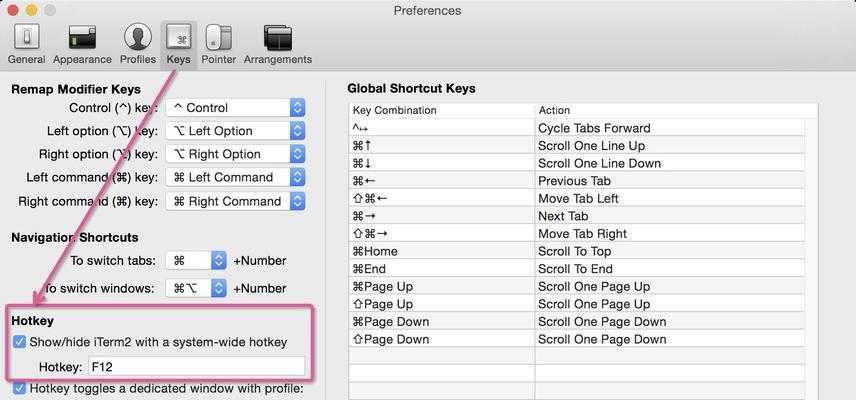Expand the Left command key dropdown
The image size is (856, 400).
(x=235, y=177)
